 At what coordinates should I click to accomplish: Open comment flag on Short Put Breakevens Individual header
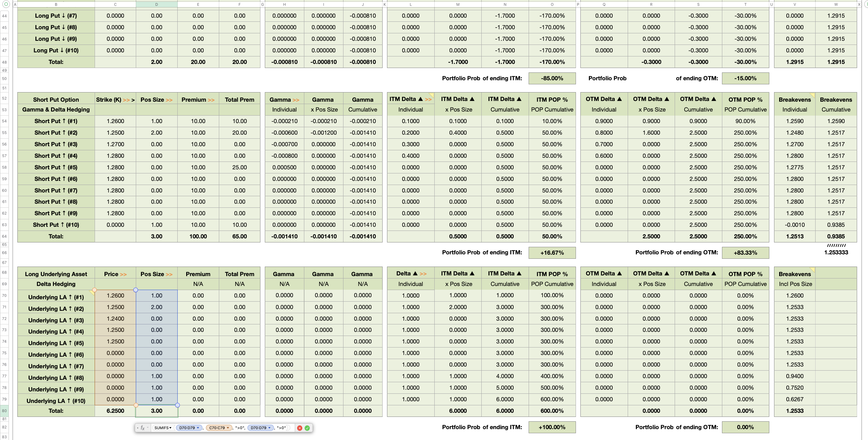click(813, 95)
